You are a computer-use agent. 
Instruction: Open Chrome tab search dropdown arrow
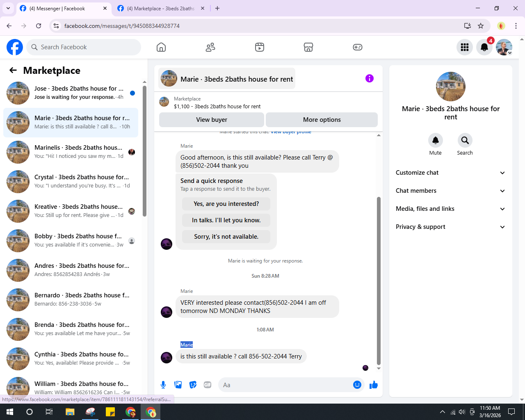[8, 8]
